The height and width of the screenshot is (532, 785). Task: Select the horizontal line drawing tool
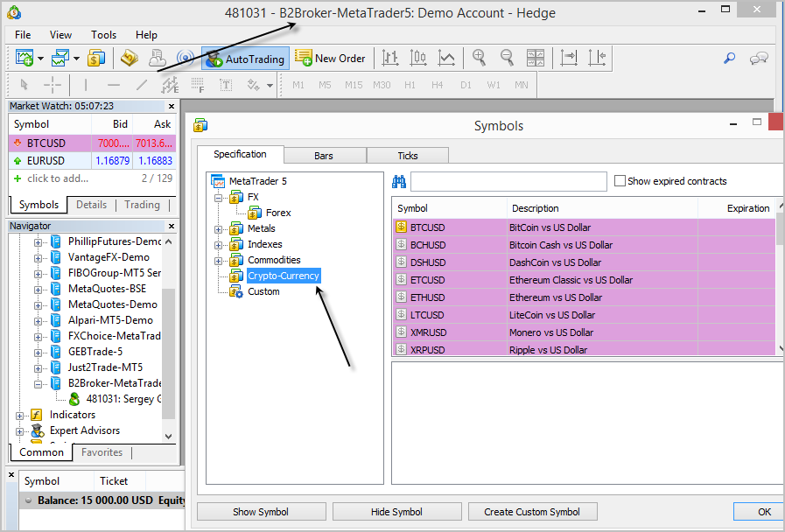pos(114,85)
